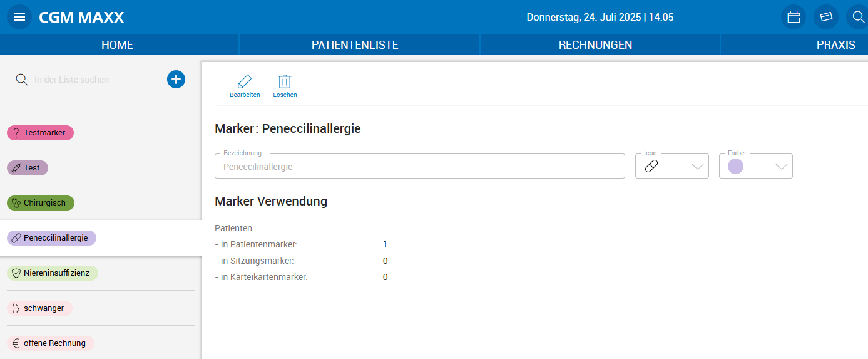The width and height of the screenshot is (868, 359).
Task: Click the list search magnifier icon
Action: 22,80
